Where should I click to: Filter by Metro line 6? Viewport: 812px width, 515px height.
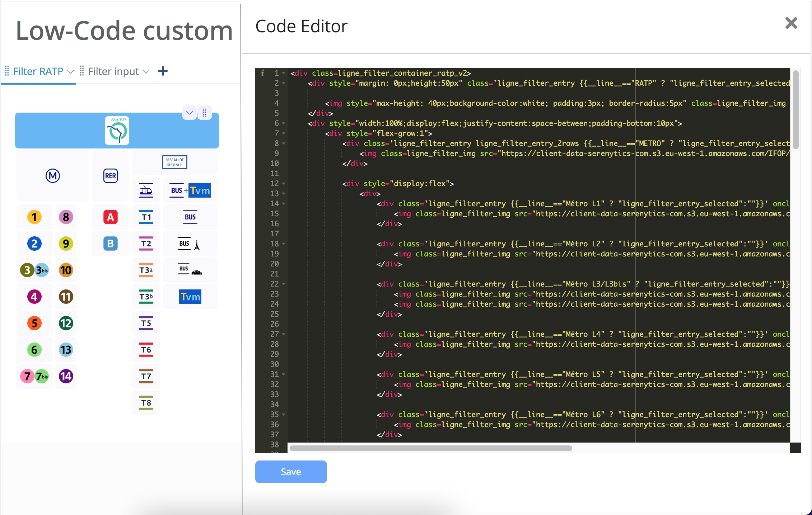tap(34, 350)
